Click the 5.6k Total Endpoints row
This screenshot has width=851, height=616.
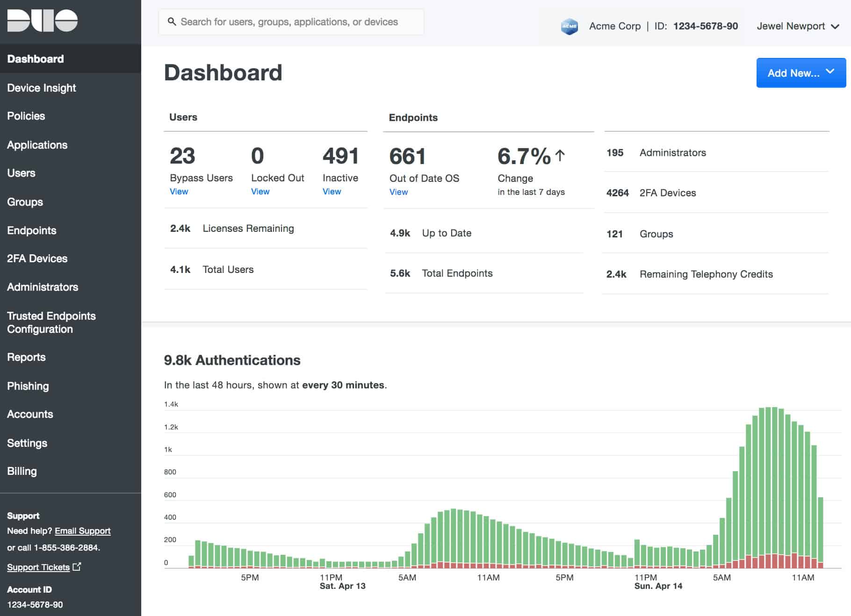pos(484,273)
